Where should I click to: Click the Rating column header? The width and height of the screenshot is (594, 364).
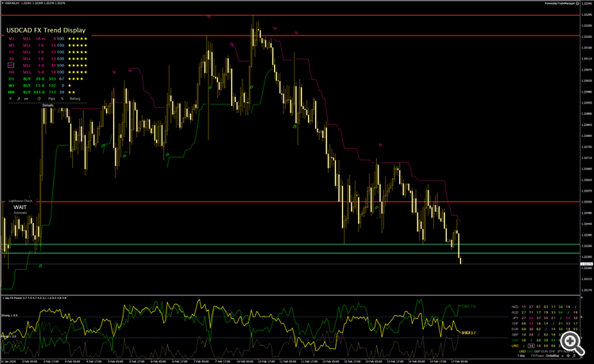click(x=75, y=99)
